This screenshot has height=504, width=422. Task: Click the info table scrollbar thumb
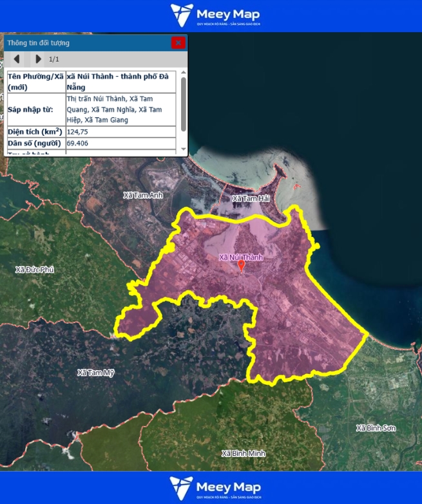pos(184,103)
